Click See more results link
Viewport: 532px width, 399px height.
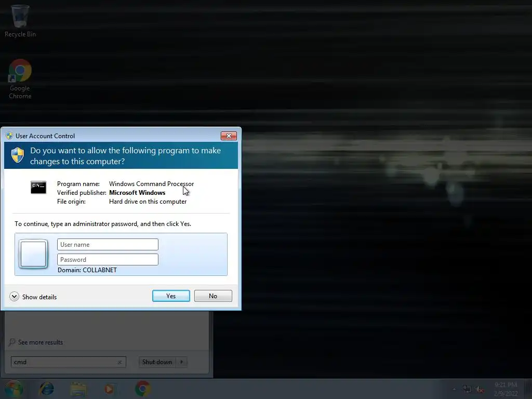click(41, 342)
